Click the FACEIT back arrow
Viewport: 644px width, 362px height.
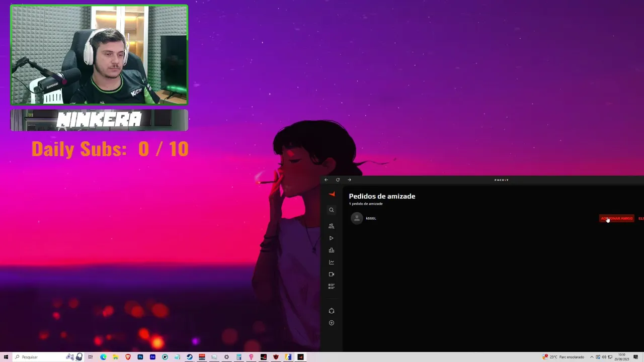pyautogui.click(x=326, y=179)
